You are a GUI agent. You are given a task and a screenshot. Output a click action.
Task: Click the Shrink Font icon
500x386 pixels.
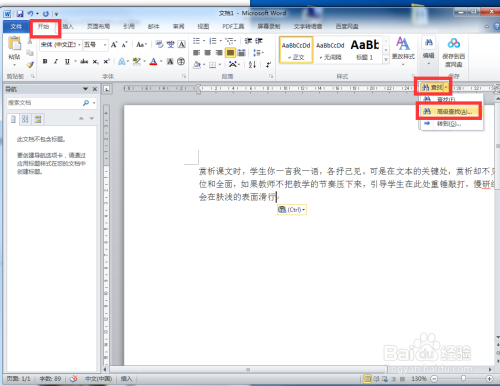tap(124, 45)
